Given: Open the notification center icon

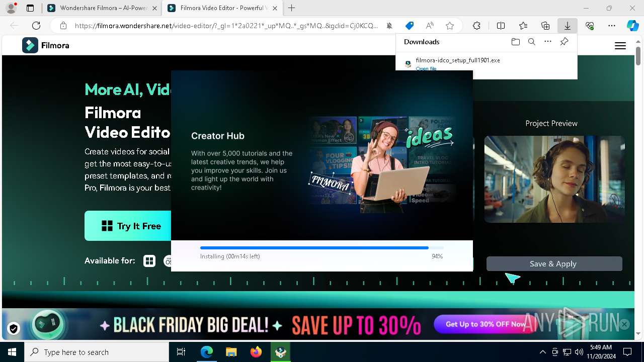Looking at the screenshot, I should (627, 352).
